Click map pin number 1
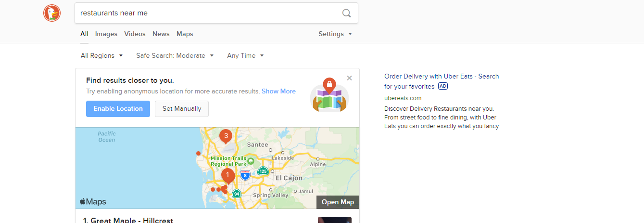Screen dimensions: 644x223 click(227, 176)
